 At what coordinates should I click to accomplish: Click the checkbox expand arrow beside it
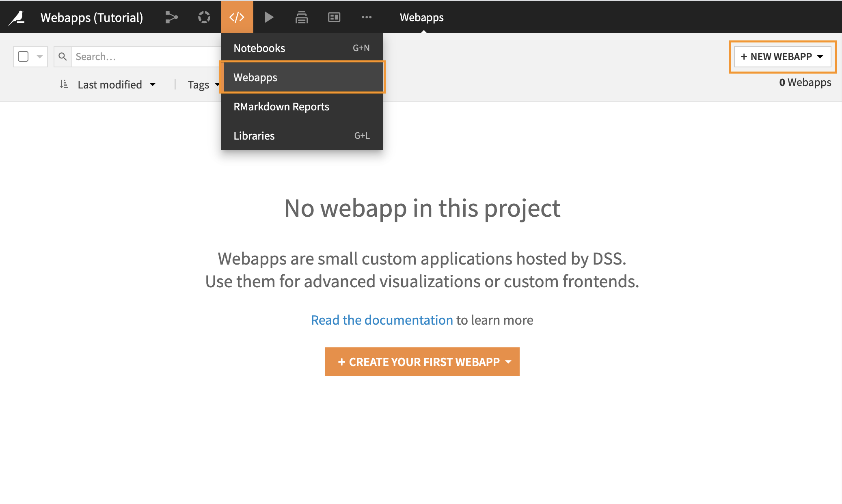pyautogui.click(x=40, y=56)
